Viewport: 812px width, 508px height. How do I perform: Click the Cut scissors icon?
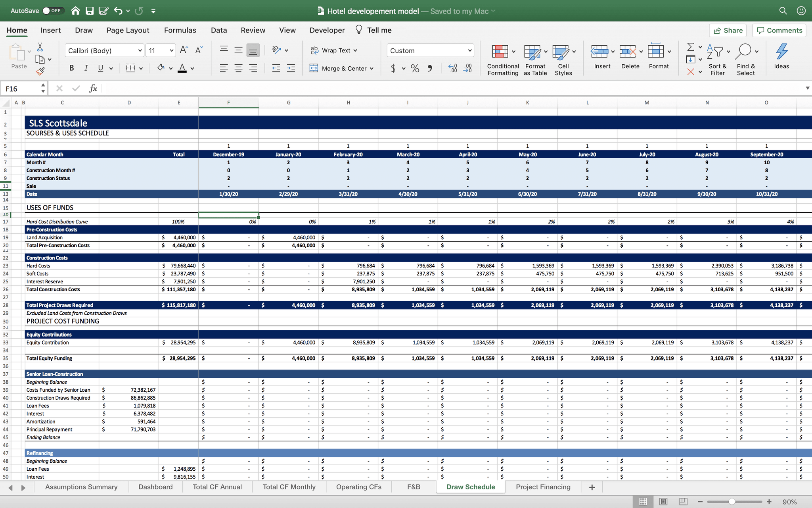coord(40,47)
